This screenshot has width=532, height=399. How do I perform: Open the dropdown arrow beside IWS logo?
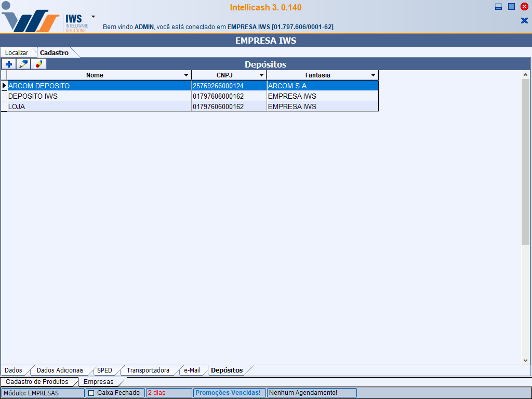click(93, 17)
